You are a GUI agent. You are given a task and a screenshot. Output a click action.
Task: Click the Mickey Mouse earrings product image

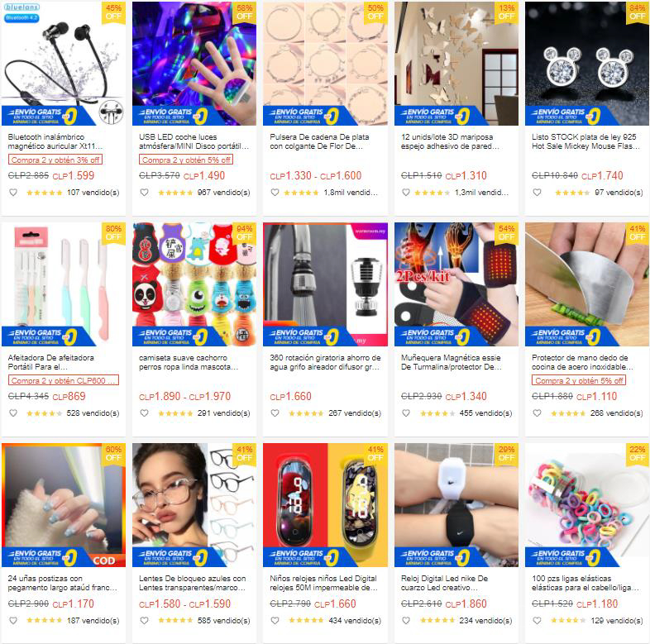587,63
